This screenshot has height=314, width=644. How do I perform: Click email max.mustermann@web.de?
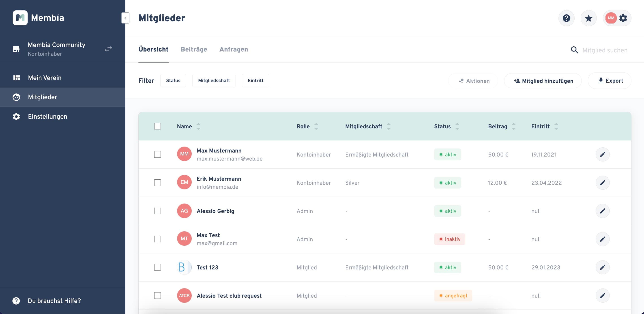pos(230,159)
